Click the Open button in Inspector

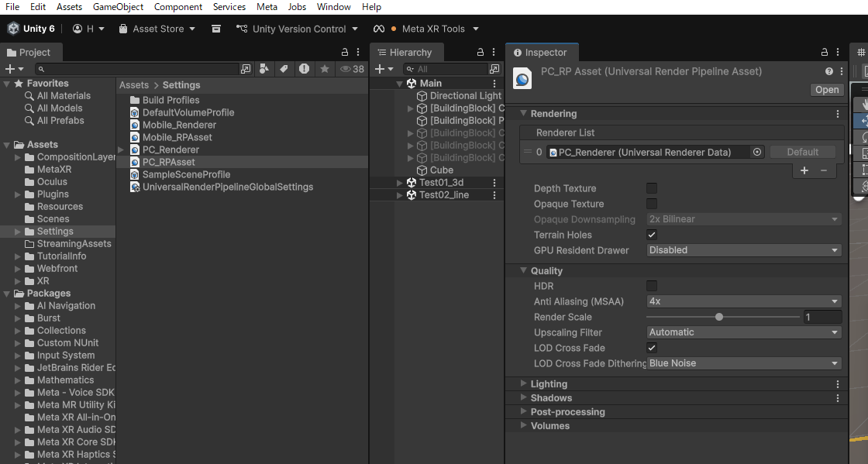click(826, 90)
